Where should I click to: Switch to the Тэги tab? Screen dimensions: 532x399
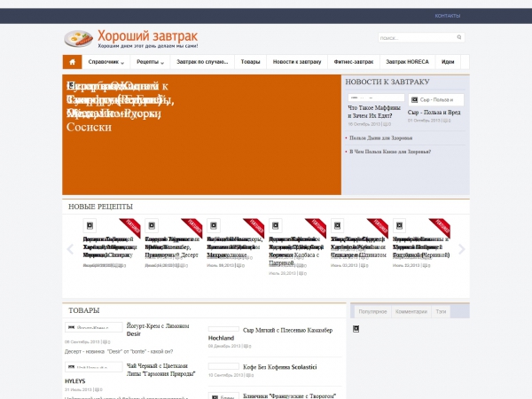pyautogui.click(x=441, y=311)
